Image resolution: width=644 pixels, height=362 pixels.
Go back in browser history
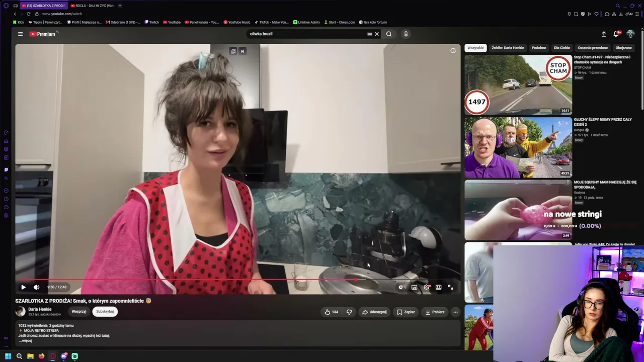(15, 14)
